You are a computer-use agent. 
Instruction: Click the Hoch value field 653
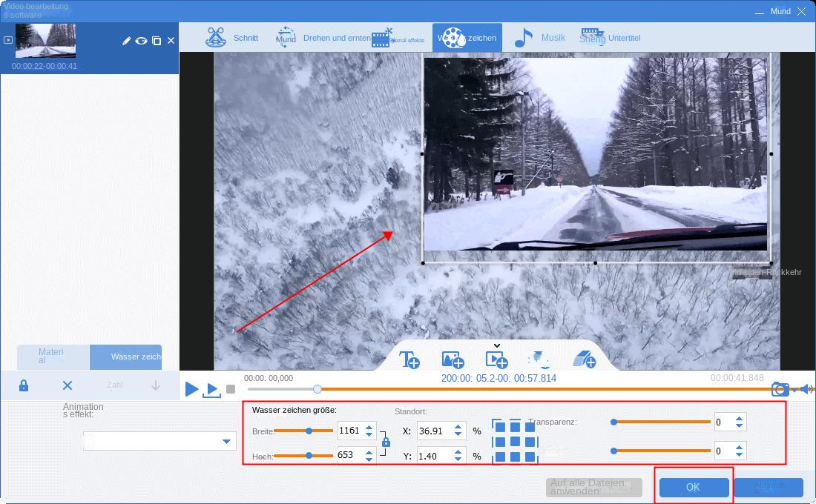pos(350,455)
